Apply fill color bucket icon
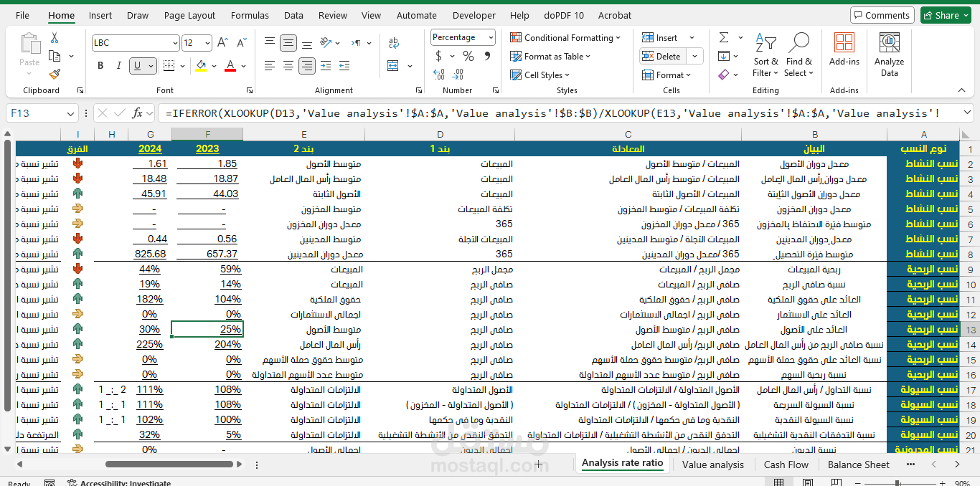 201,66
